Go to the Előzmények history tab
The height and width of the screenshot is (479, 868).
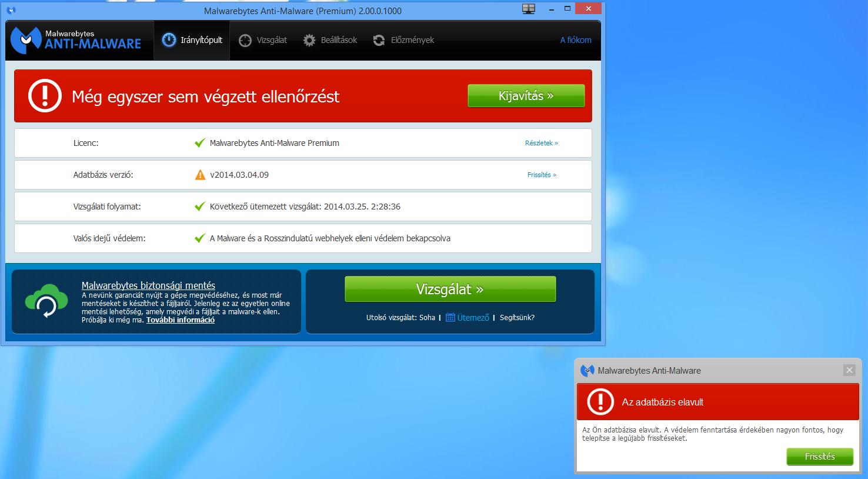click(403, 40)
